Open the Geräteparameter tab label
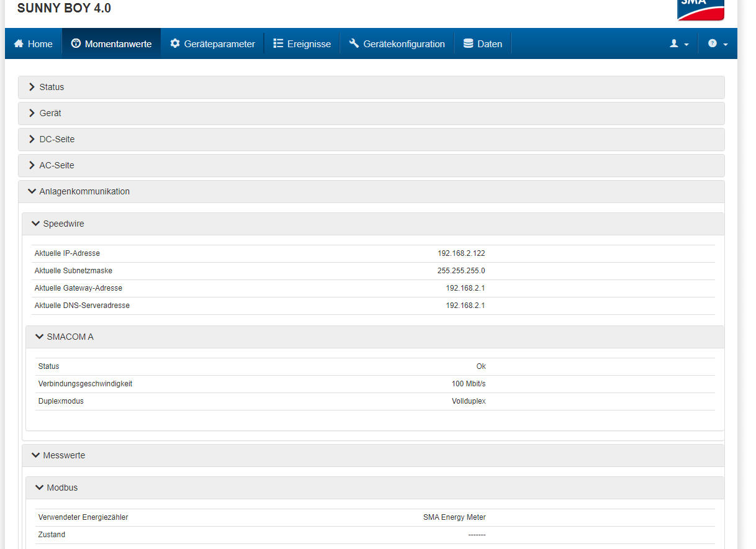 [220, 44]
